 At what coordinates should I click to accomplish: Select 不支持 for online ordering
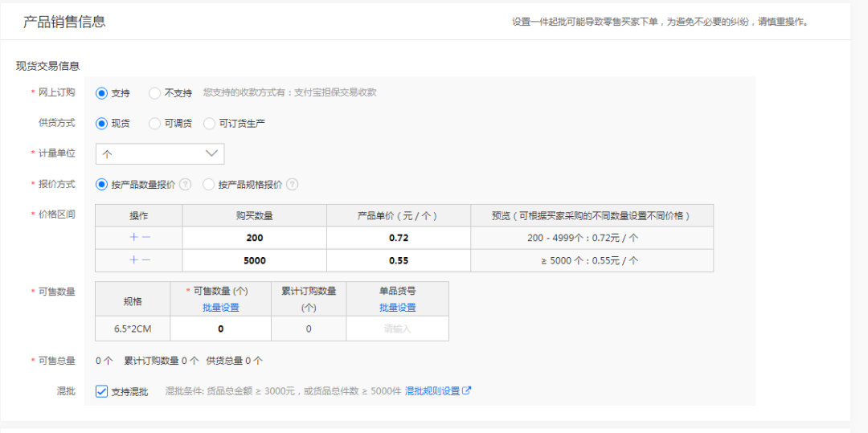(154, 93)
